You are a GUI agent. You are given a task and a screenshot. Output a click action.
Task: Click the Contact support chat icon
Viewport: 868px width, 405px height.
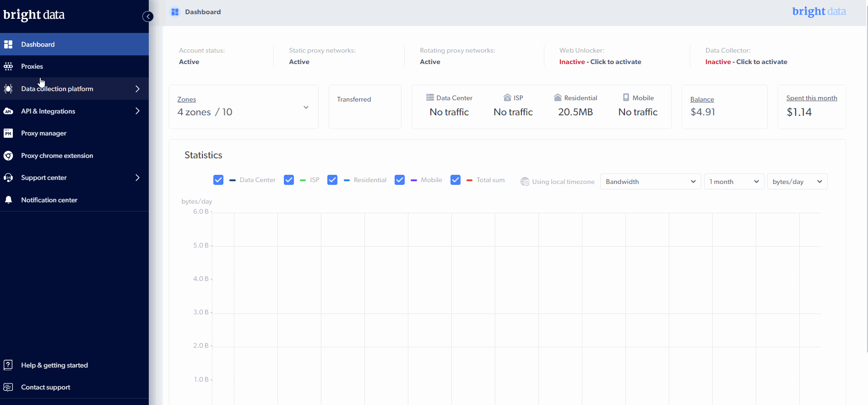point(8,387)
